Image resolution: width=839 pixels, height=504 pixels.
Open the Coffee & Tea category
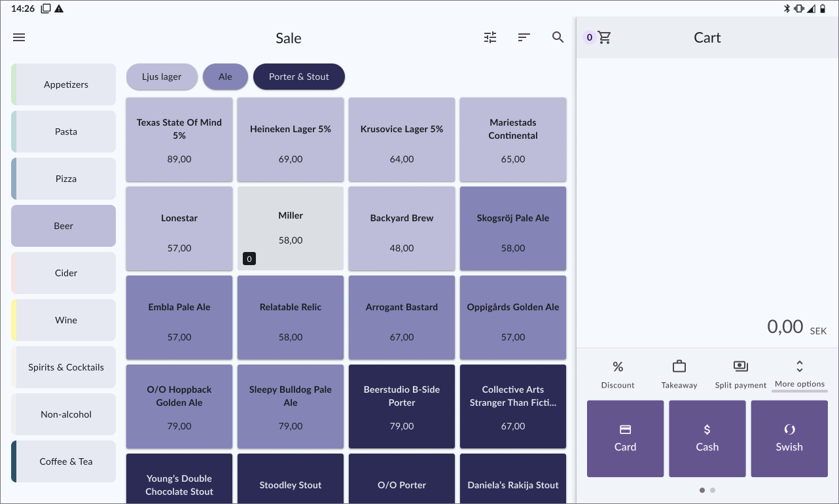tap(63, 461)
